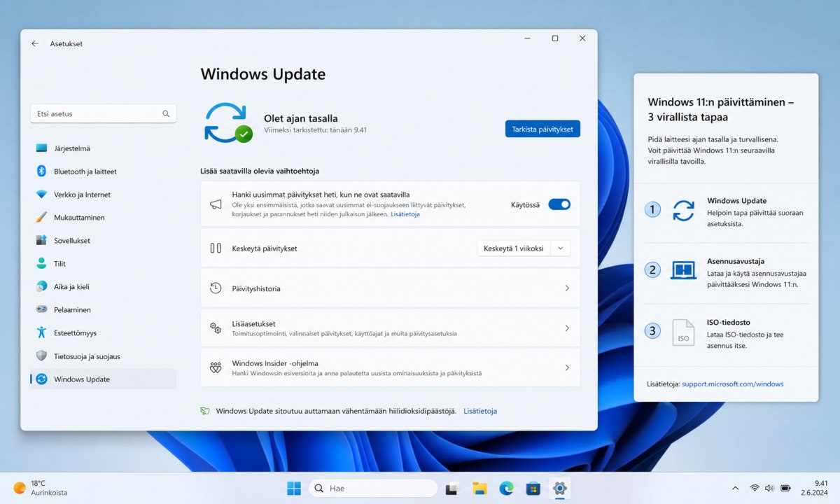
Task: Click the Bluetooth icon in sidebar
Action: point(41,171)
